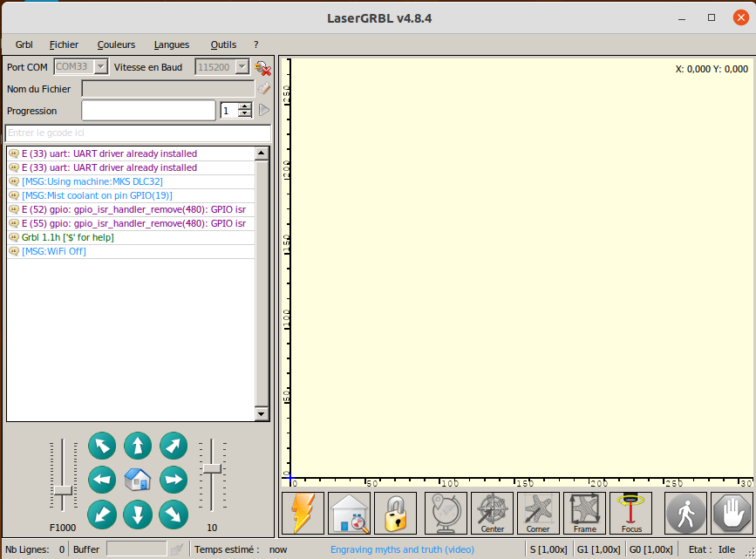Viewport: 756px width, 559px height.
Task: Select the 'E (55) gpio' log line
Action: [x=131, y=223]
